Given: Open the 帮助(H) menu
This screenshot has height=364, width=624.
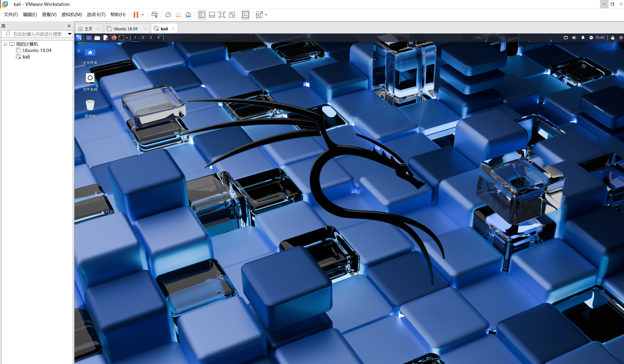Looking at the screenshot, I should (x=118, y=15).
